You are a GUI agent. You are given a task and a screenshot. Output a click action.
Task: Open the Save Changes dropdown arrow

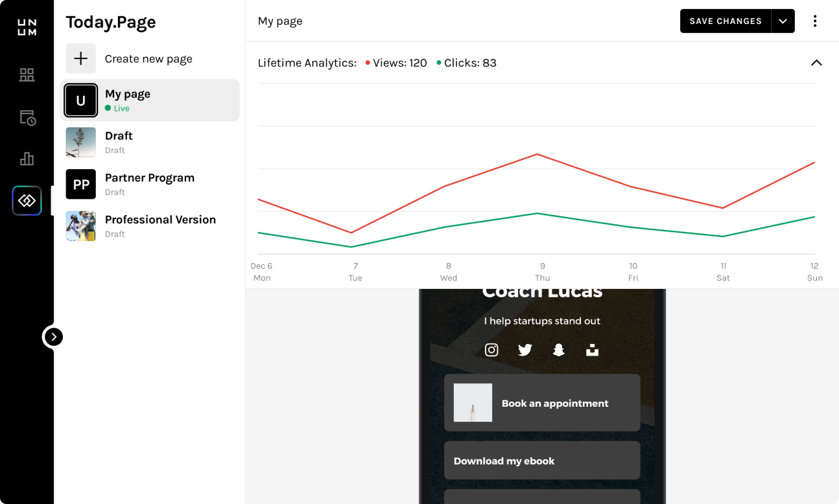click(783, 21)
